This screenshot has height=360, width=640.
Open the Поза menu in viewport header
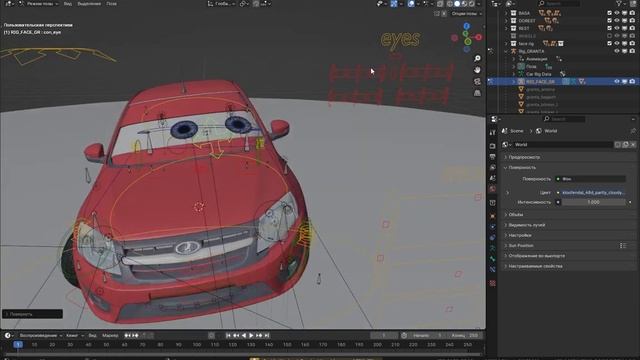111,4
